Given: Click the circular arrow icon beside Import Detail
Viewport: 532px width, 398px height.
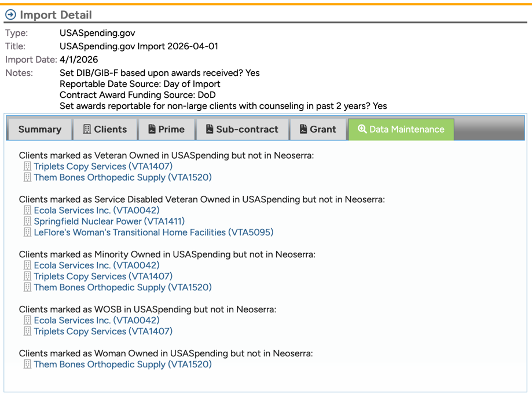Looking at the screenshot, I should tap(10, 14).
